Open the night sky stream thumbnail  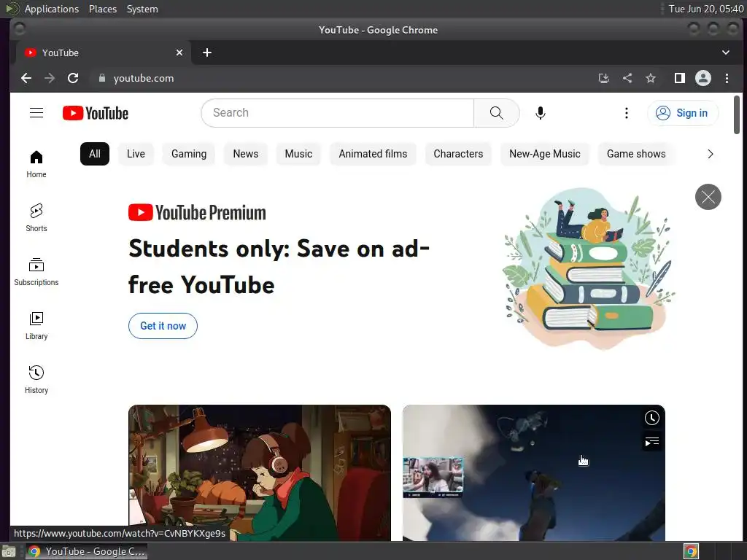[533, 472]
